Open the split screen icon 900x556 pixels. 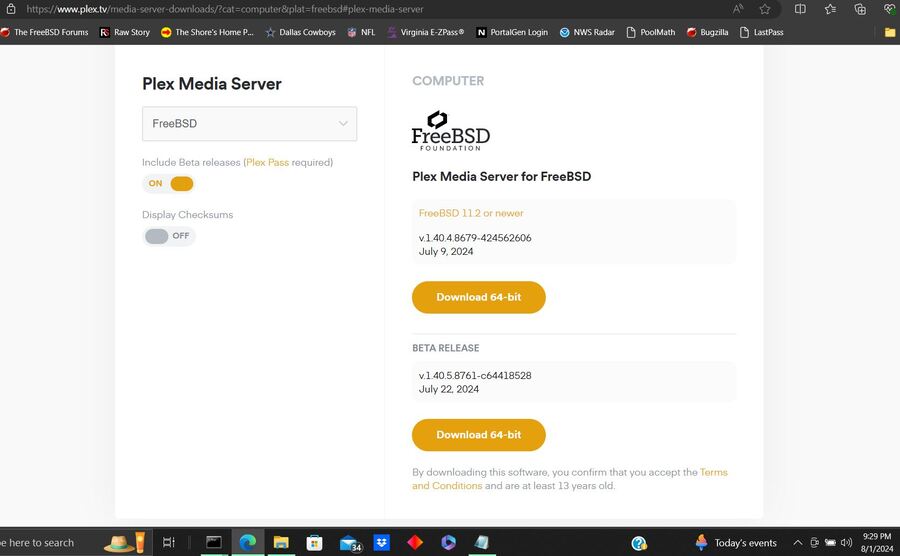coord(800,9)
